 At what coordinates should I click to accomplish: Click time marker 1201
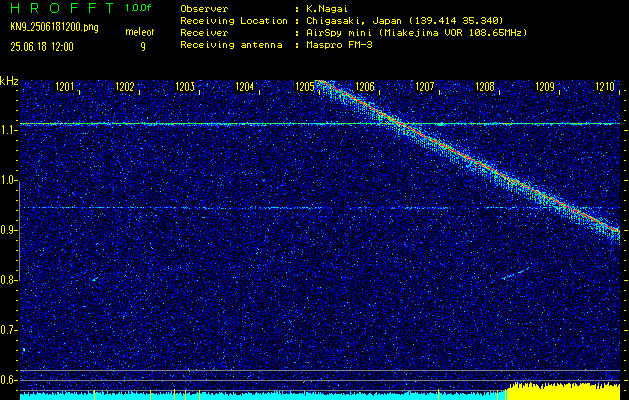[65, 87]
